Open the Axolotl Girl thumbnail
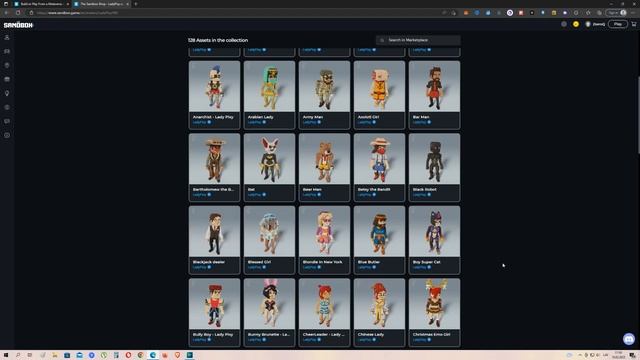The width and height of the screenshot is (640, 360). [x=379, y=87]
